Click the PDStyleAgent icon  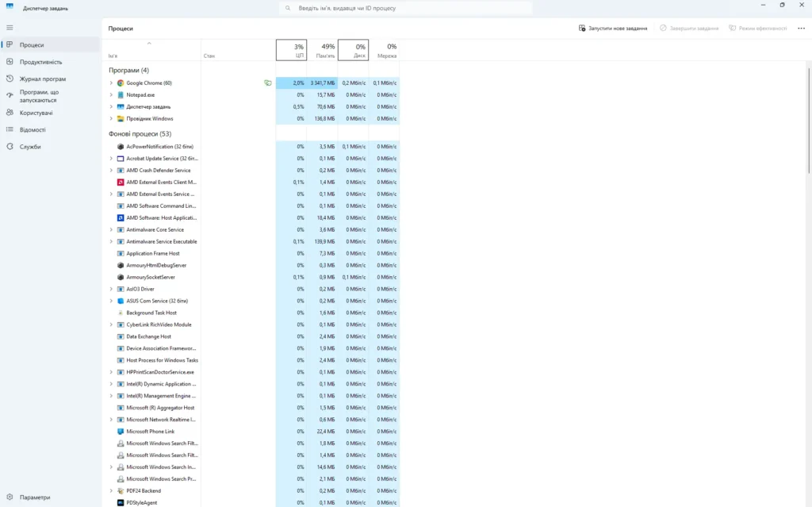point(121,503)
